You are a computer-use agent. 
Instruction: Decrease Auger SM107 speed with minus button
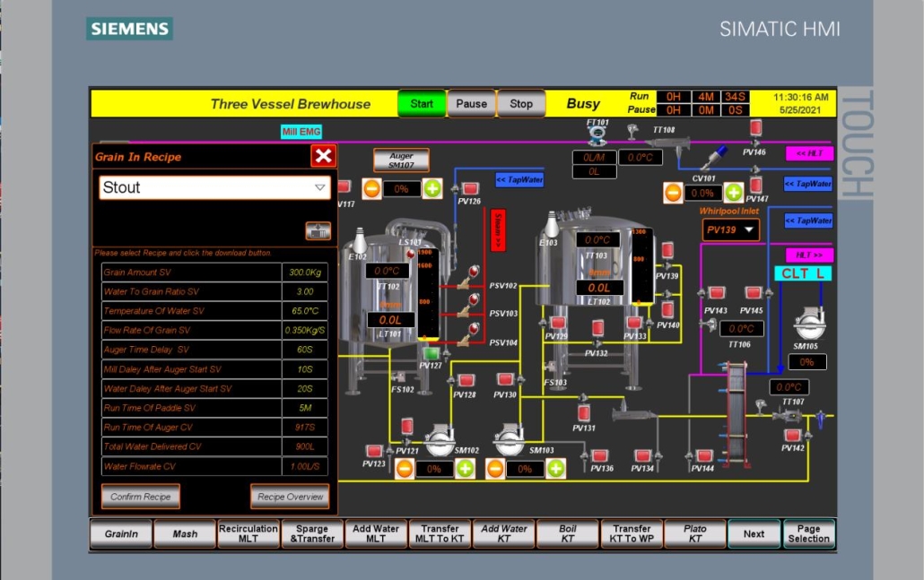click(x=371, y=189)
